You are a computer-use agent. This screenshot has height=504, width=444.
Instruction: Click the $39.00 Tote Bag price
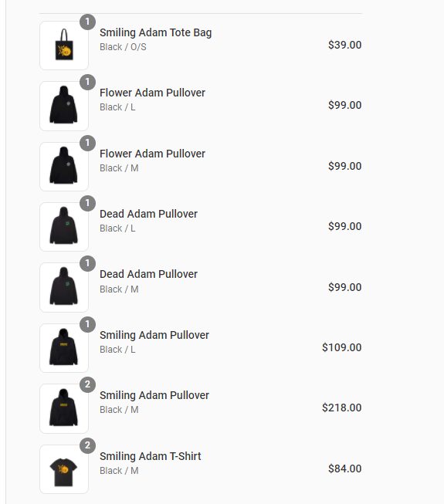(x=344, y=45)
